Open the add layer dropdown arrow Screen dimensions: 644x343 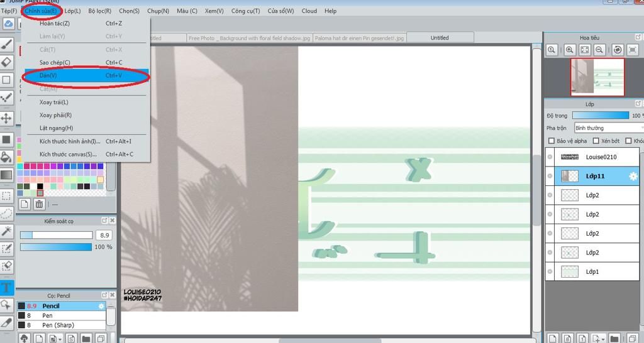602,339
